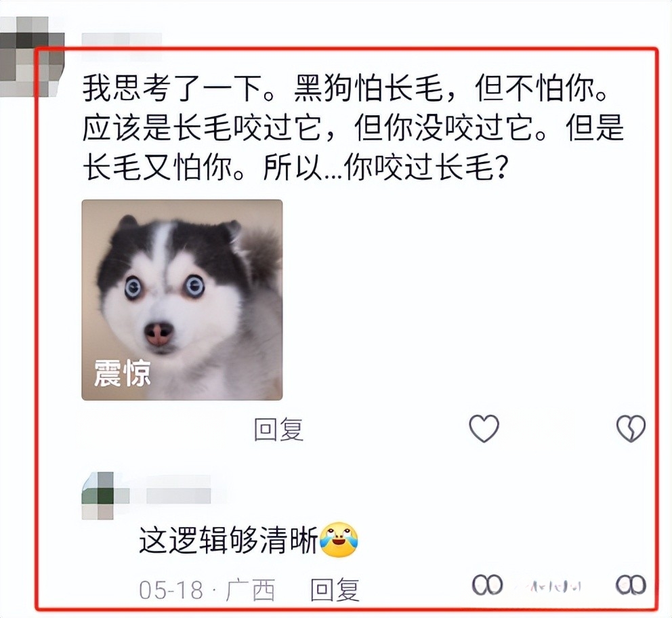Tap the like icon on the reply
Screen dimensions: 672x618
(487, 585)
